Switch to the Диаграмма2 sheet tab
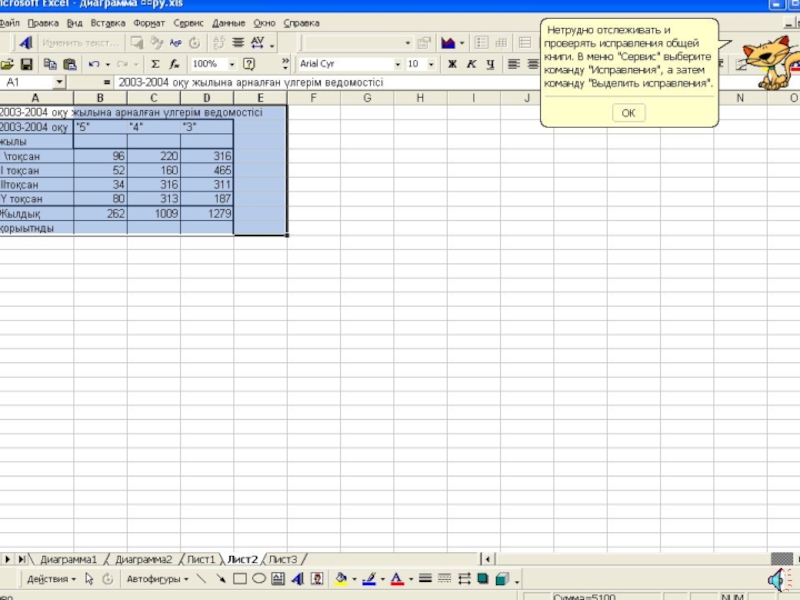The image size is (800, 600). [x=143, y=559]
